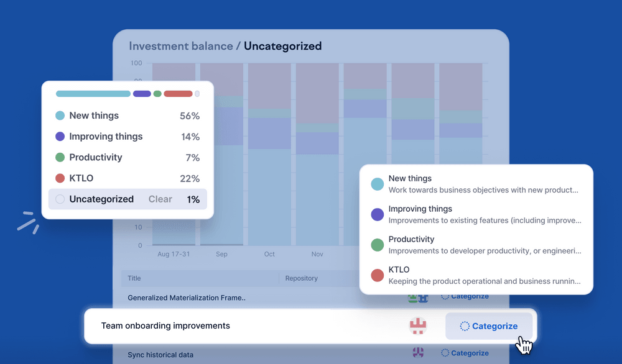Click Clear next to Uncategorized
Viewport: 622px width, 364px height.
click(x=160, y=199)
